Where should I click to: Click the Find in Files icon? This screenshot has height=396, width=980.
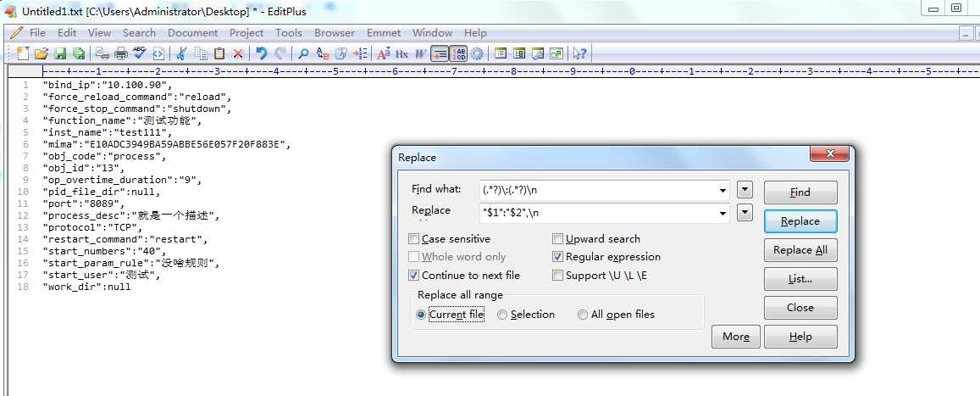coord(341,53)
